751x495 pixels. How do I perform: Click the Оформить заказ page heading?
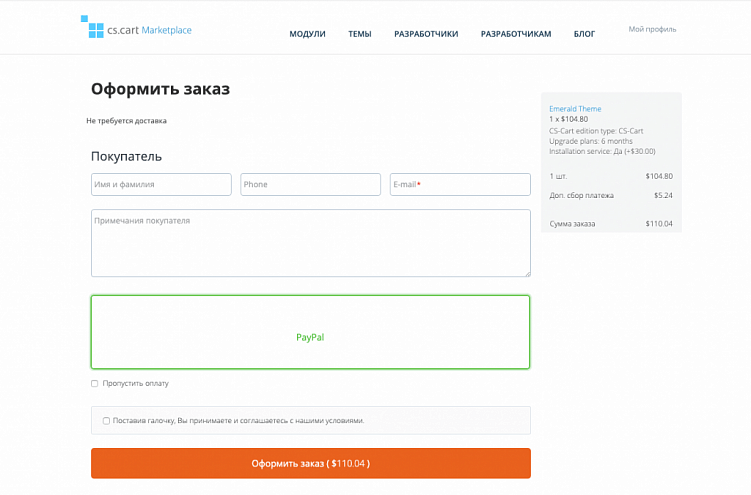(x=160, y=89)
